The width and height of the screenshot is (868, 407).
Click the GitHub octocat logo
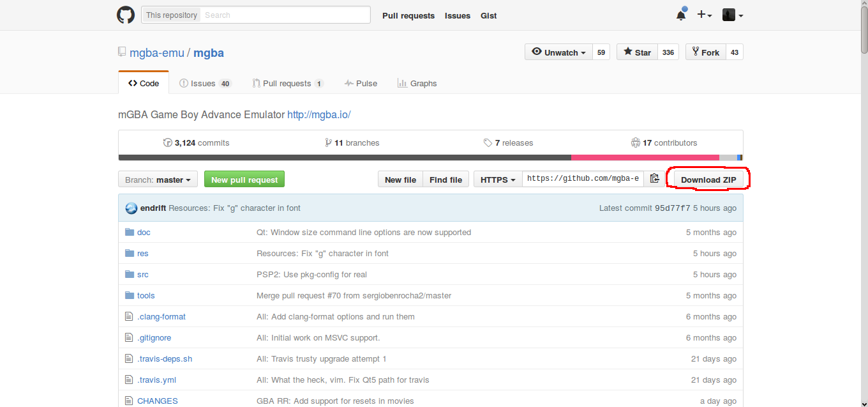point(126,15)
